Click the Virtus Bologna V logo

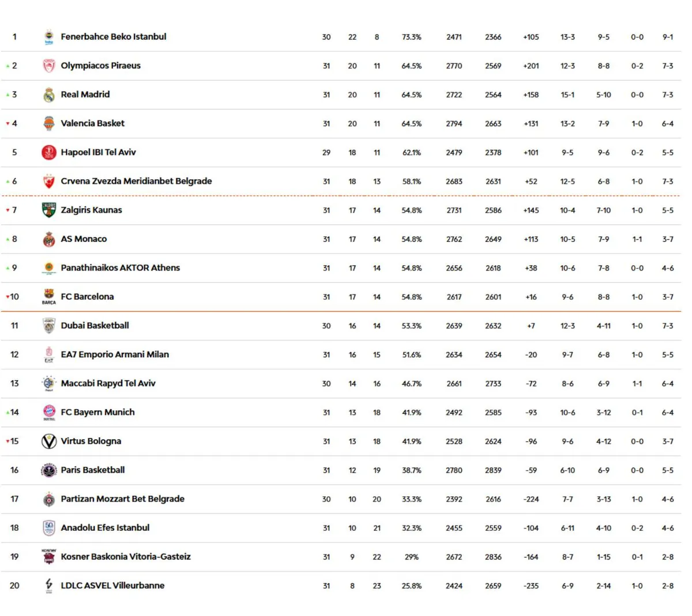pyautogui.click(x=49, y=441)
